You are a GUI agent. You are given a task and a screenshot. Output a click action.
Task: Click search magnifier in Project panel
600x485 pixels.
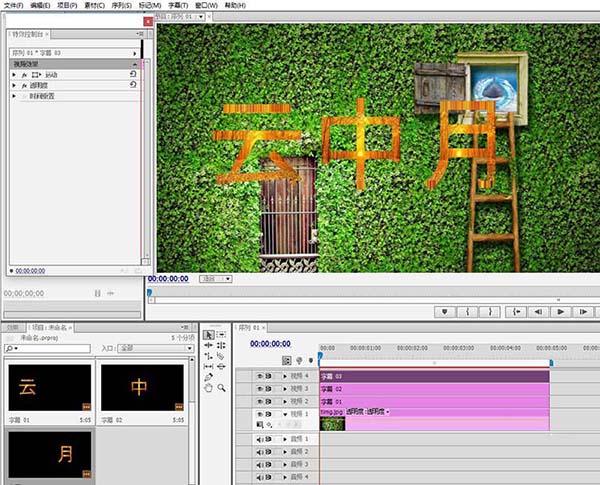tap(10, 348)
